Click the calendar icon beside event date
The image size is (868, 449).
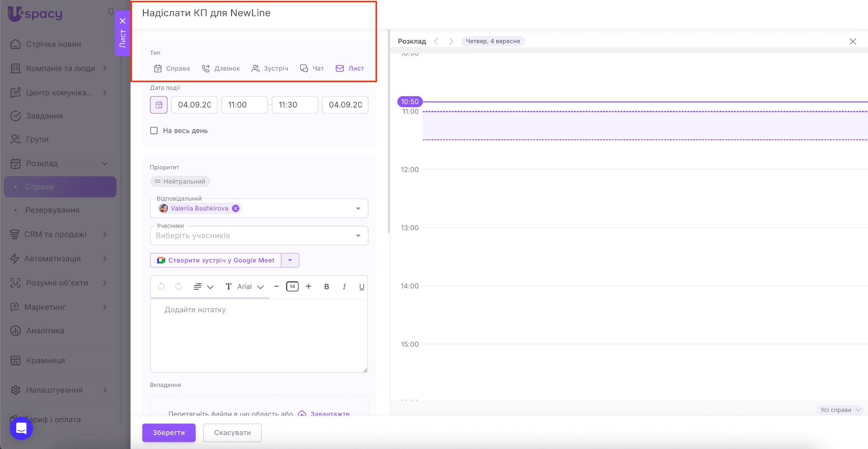pos(159,105)
